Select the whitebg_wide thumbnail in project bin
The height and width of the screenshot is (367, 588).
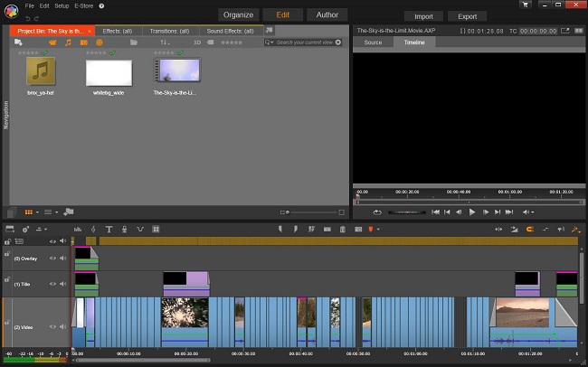(x=109, y=73)
